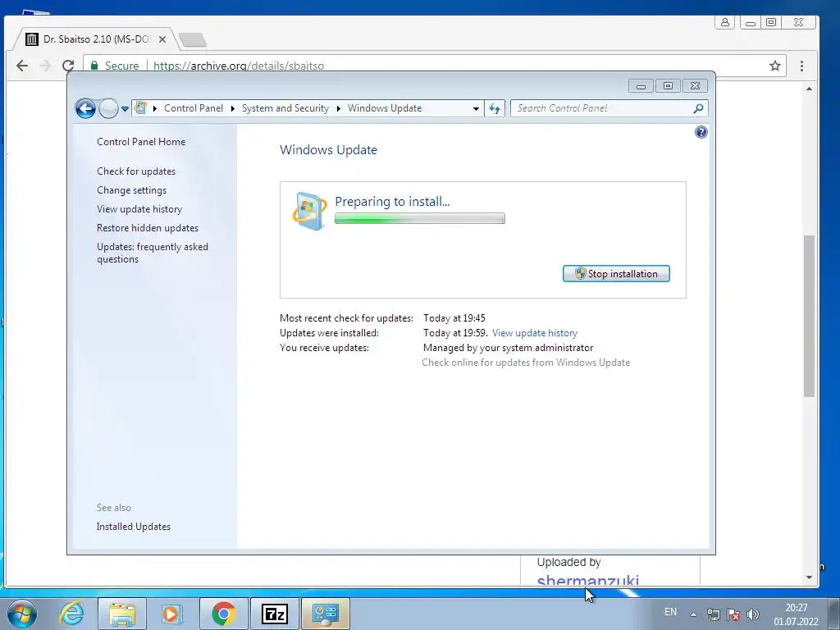Open address bar history dropdown

[476, 109]
